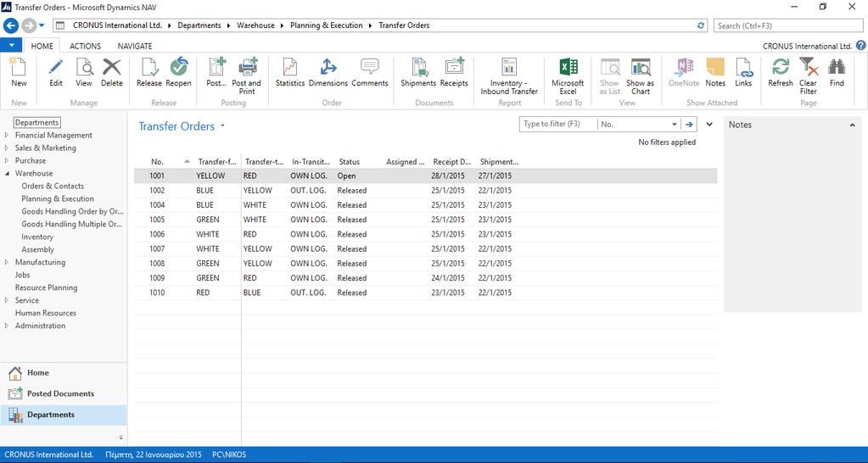Open the Home navigation pane button
This screenshot has width=868, height=463.
[x=64, y=373]
